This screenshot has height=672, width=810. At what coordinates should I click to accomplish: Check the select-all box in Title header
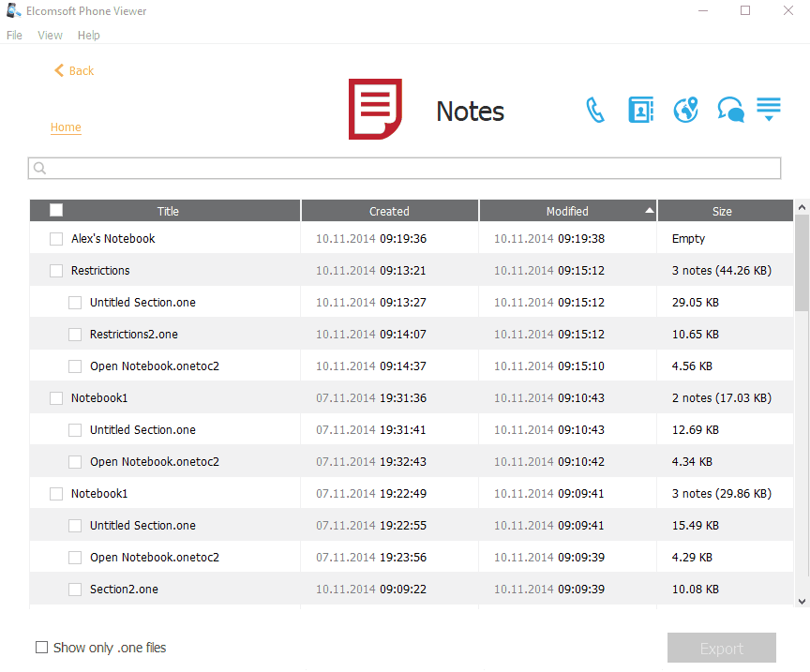(56, 211)
